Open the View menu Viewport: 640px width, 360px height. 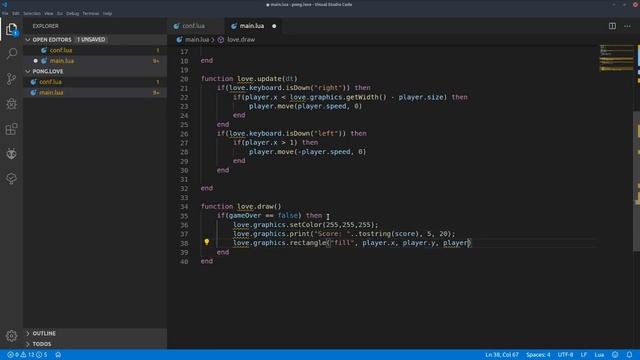49,13
